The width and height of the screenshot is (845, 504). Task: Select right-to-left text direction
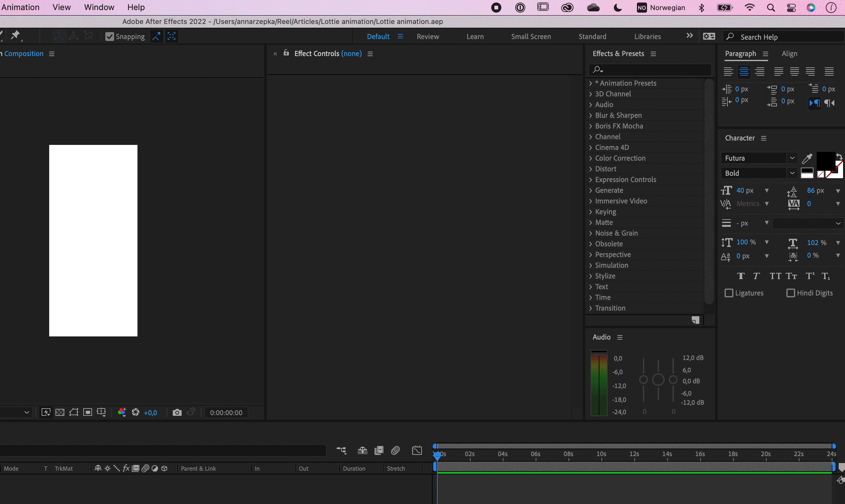pyautogui.click(x=829, y=103)
